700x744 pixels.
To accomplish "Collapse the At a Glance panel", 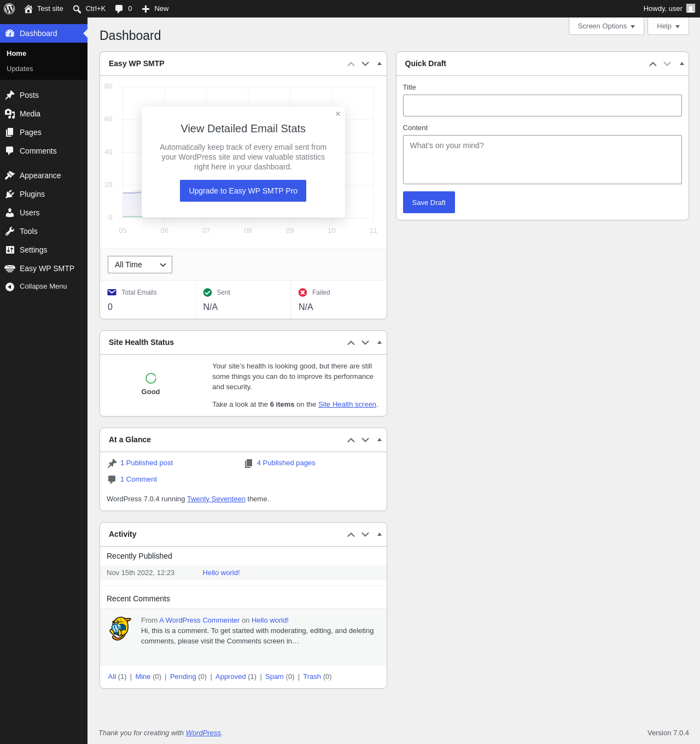I will [380, 440].
